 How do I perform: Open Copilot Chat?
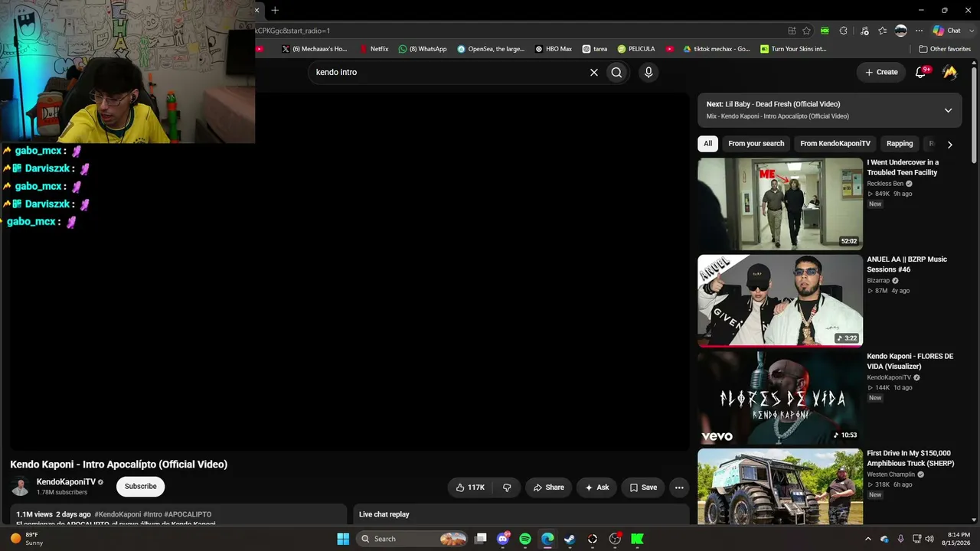point(947,31)
